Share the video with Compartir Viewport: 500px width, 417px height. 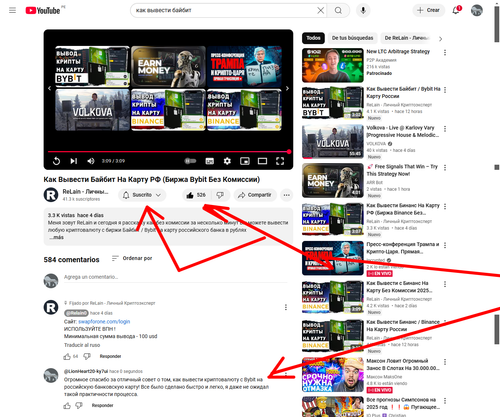point(255,195)
